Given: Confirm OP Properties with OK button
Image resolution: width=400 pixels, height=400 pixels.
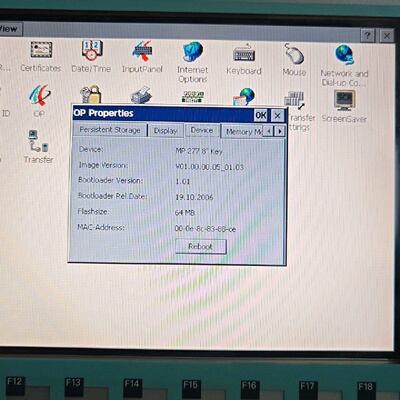Looking at the screenshot, I should coord(261,116).
